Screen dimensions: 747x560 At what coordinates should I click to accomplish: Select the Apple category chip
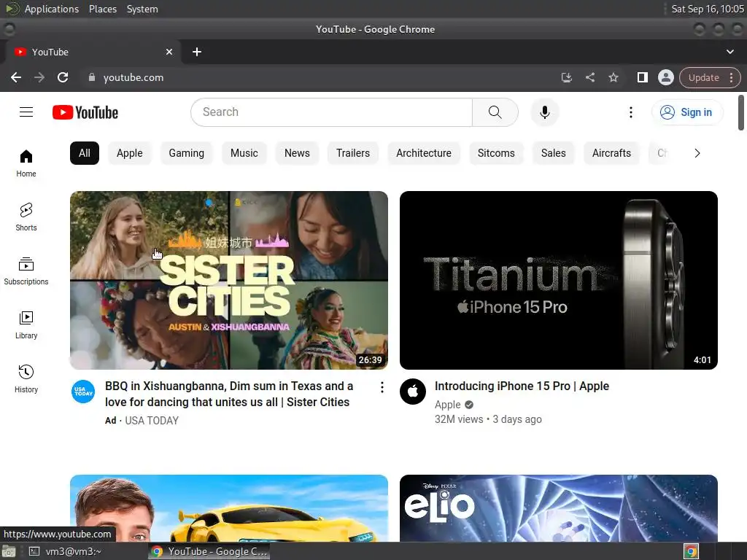tap(130, 153)
